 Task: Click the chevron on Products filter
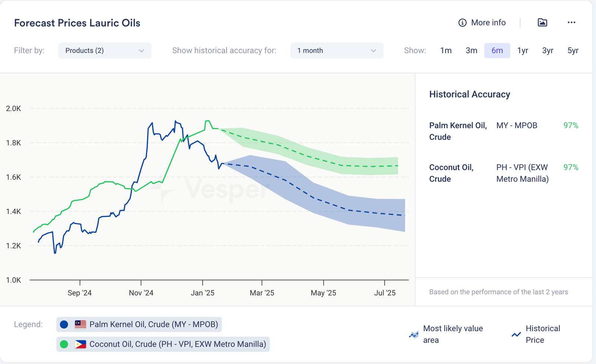(142, 51)
